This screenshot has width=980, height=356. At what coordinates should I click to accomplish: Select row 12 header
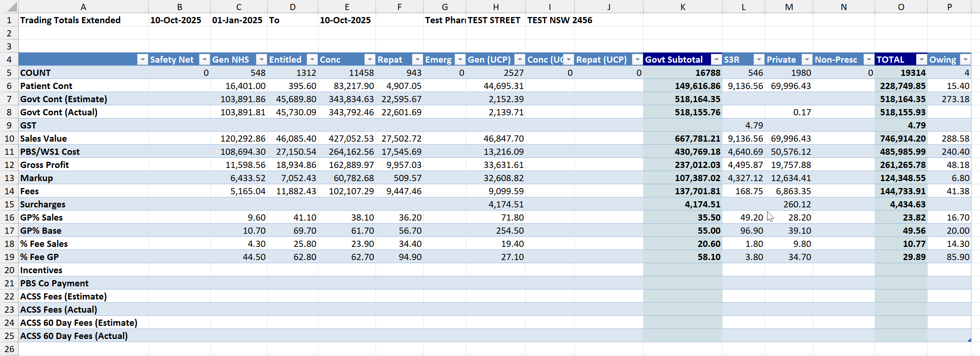pyautogui.click(x=9, y=165)
